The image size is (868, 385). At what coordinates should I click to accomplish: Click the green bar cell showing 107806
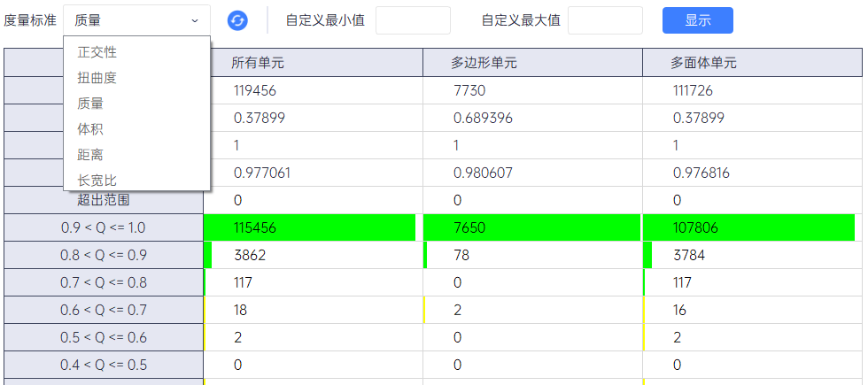754,227
